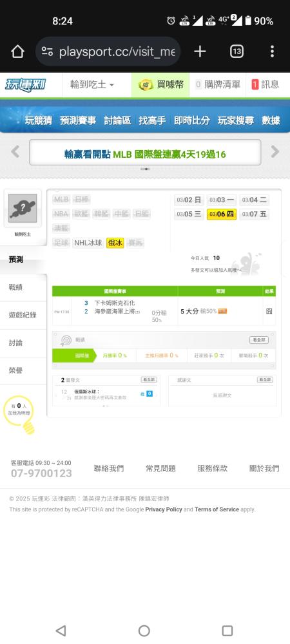The width and height of the screenshot is (290, 644).
Task: Open the user avatar question-mark image
Action: point(23,208)
